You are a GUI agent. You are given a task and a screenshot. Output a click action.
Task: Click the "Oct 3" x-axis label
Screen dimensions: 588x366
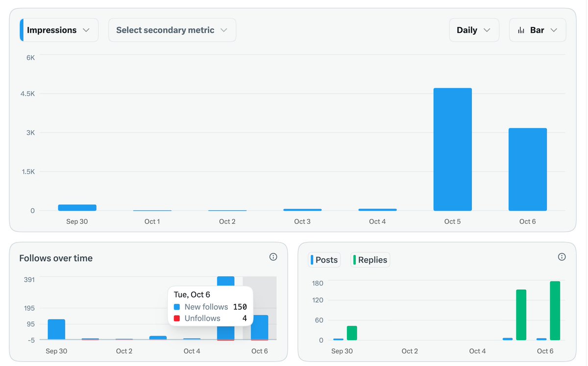[302, 221]
